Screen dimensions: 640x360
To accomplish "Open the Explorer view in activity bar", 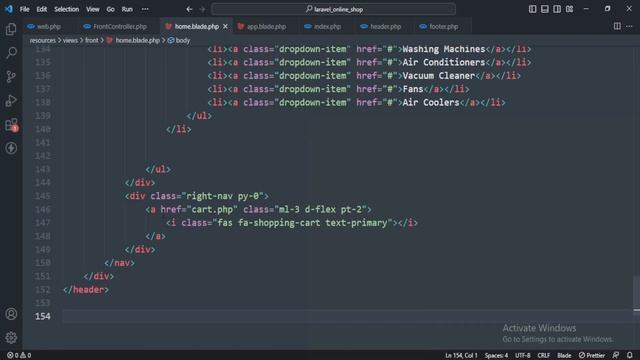I will click(x=11, y=29).
